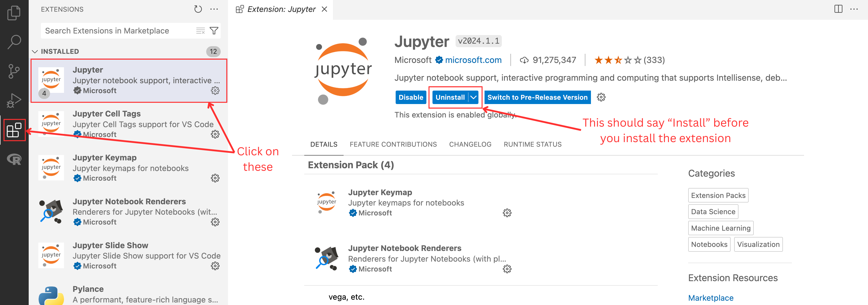Select Jupyter in the installed list

tap(129, 80)
